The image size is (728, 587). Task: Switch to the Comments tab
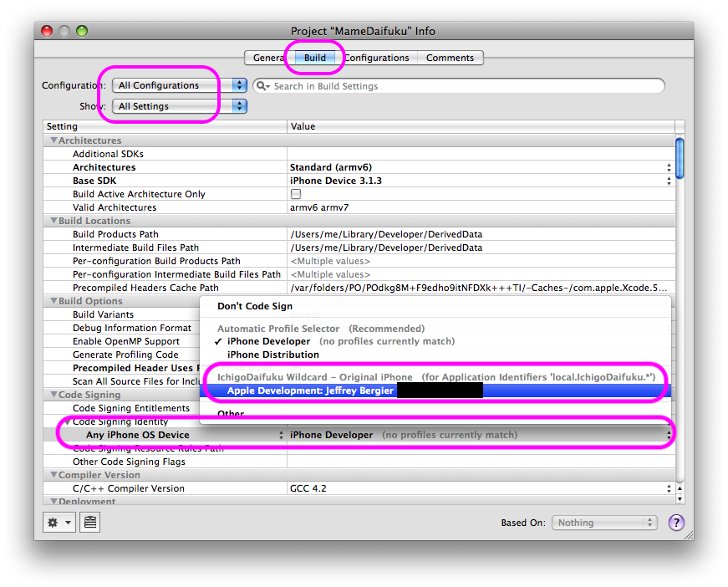tap(450, 58)
